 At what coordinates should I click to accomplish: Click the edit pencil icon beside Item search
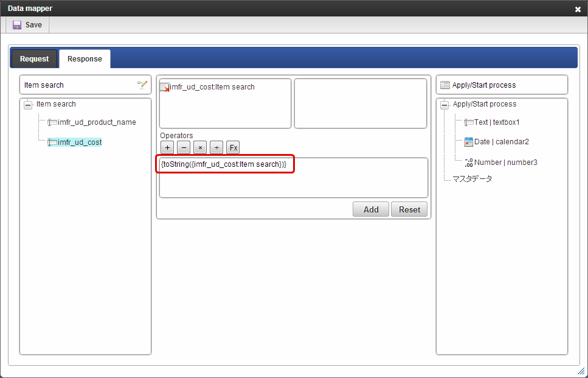pyautogui.click(x=142, y=85)
